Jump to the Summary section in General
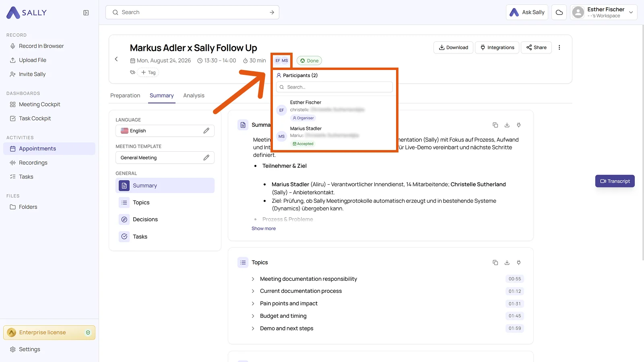Image resolution: width=644 pixels, height=362 pixels. pyautogui.click(x=165, y=186)
